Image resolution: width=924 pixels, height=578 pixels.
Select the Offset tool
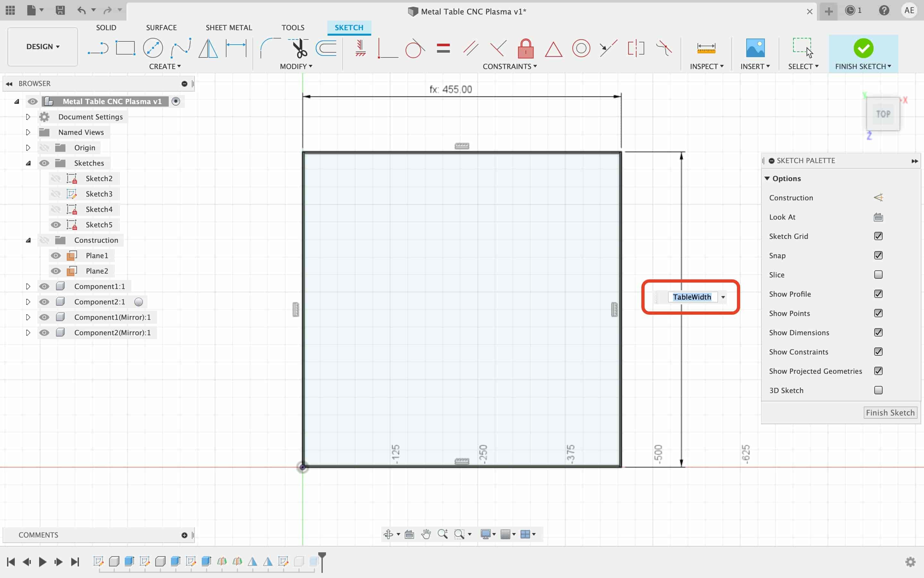coord(326,48)
